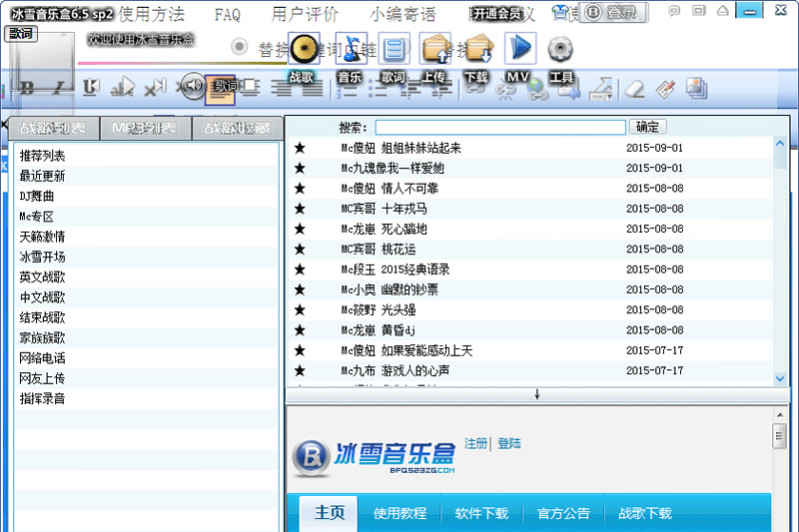This screenshot has height=532, width=799.
Task: Select 天籁激情 category
Action: 42,237
